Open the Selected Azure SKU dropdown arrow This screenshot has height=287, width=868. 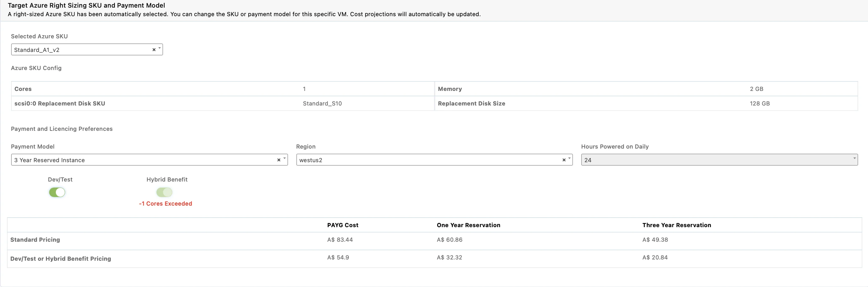[x=159, y=48]
